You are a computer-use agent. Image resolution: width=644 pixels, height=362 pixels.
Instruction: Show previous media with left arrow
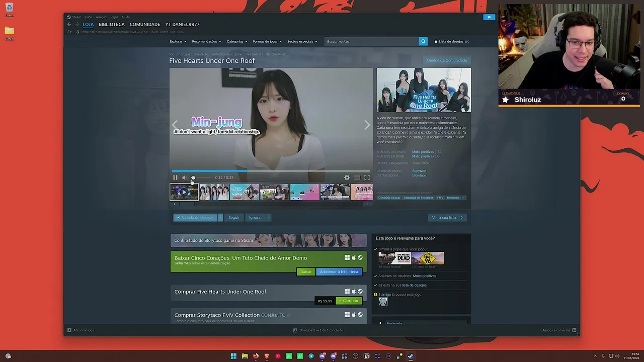tap(175, 125)
